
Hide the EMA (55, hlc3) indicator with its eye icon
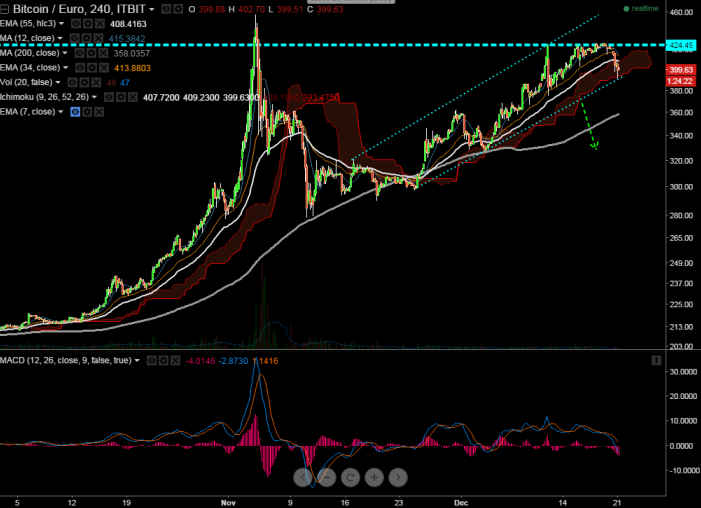(76, 24)
